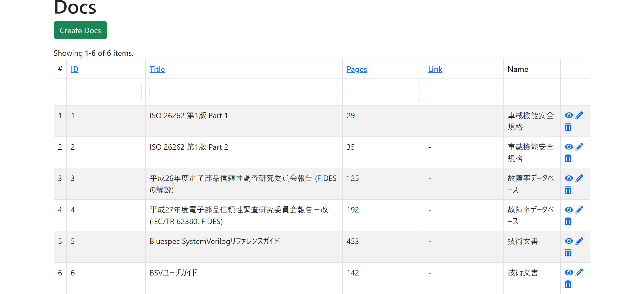View the Bluespec SystemVerilog entry via eye icon
The width and height of the screenshot is (644, 294).
tap(569, 241)
